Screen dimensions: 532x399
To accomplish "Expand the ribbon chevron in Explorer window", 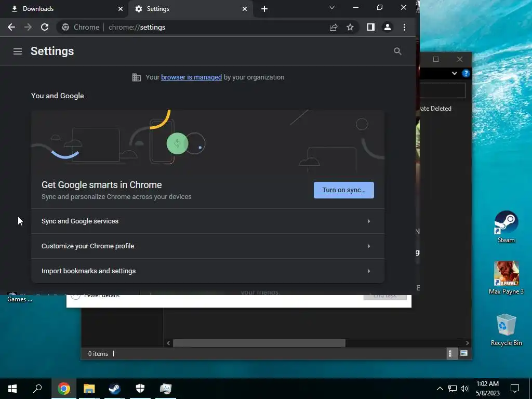I will (x=454, y=73).
